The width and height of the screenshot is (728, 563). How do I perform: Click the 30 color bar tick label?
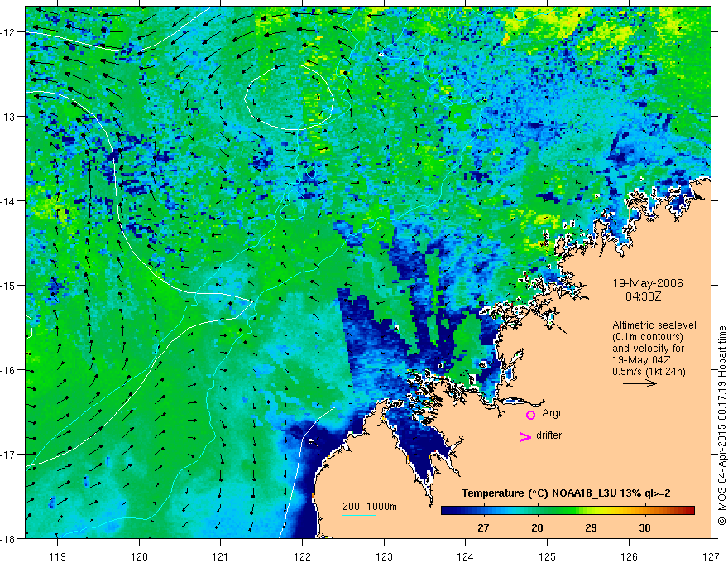click(x=644, y=527)
